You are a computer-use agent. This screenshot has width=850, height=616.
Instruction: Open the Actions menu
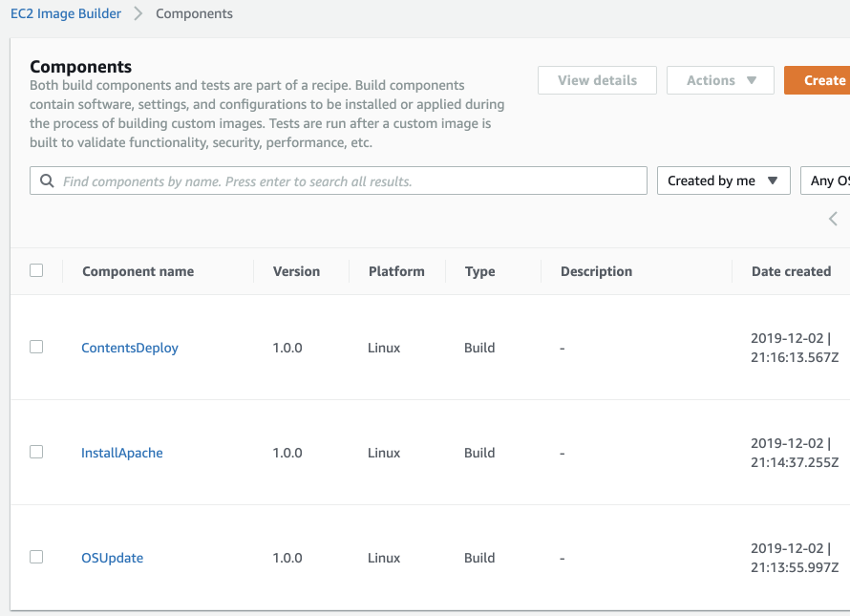click(x=720, y=80)
